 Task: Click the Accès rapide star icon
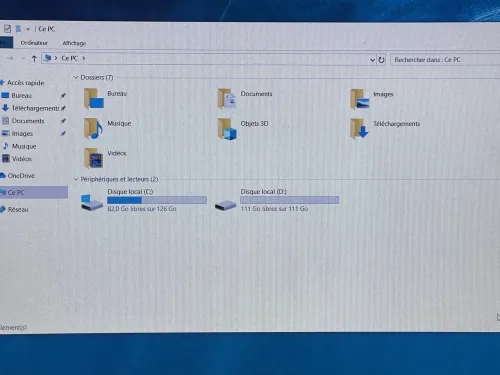tap(2, 82)
